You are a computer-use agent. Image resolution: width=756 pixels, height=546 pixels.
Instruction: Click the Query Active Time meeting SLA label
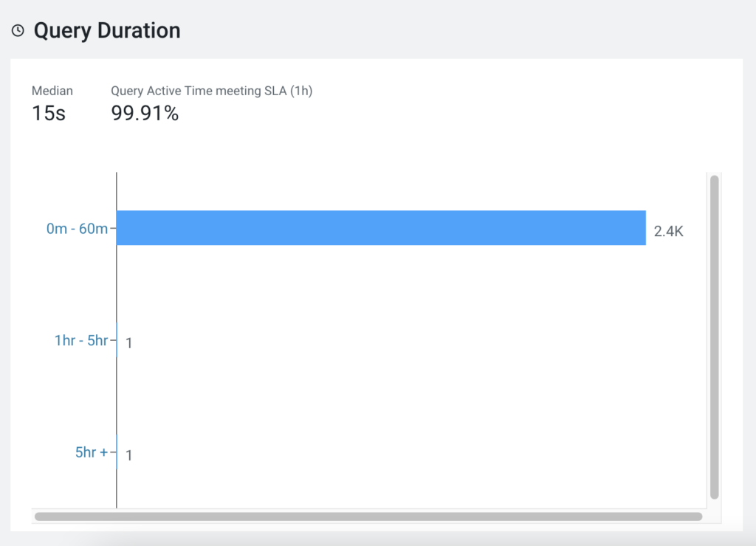pyautogui.click(x=212, y=91)
